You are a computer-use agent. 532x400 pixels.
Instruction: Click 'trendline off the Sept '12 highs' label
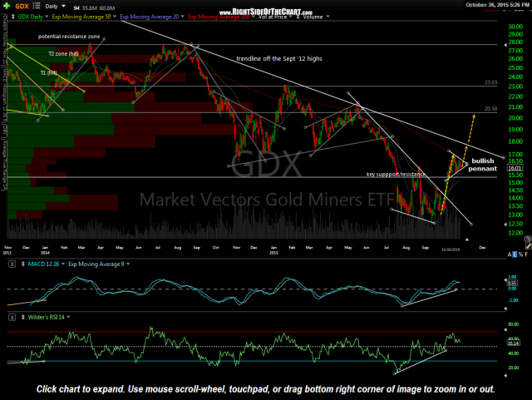[x=279, y=59]
